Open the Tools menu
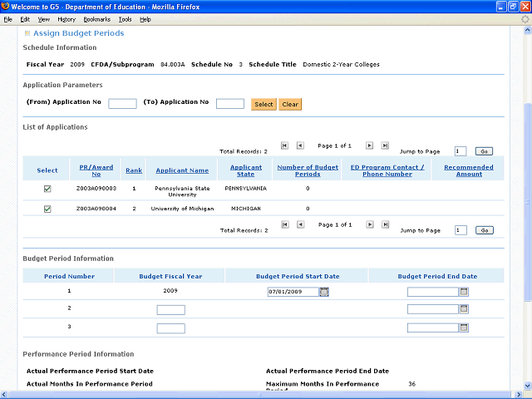The width and height of the screenshot is (532, 399). (125, 19)
